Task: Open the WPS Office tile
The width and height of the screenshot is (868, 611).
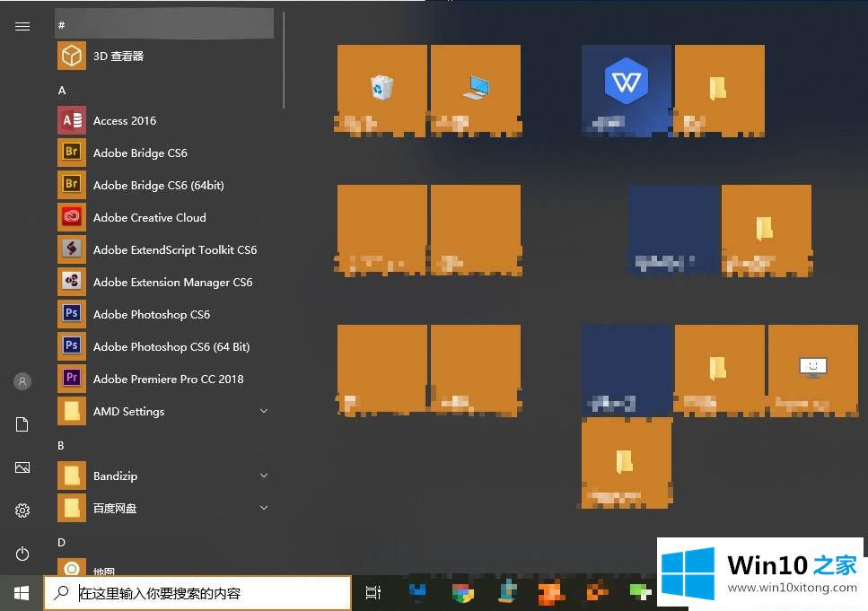Action: 626,91
